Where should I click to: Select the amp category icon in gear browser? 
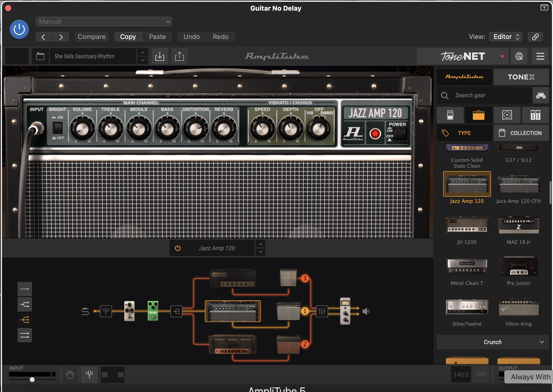point(478,115)
